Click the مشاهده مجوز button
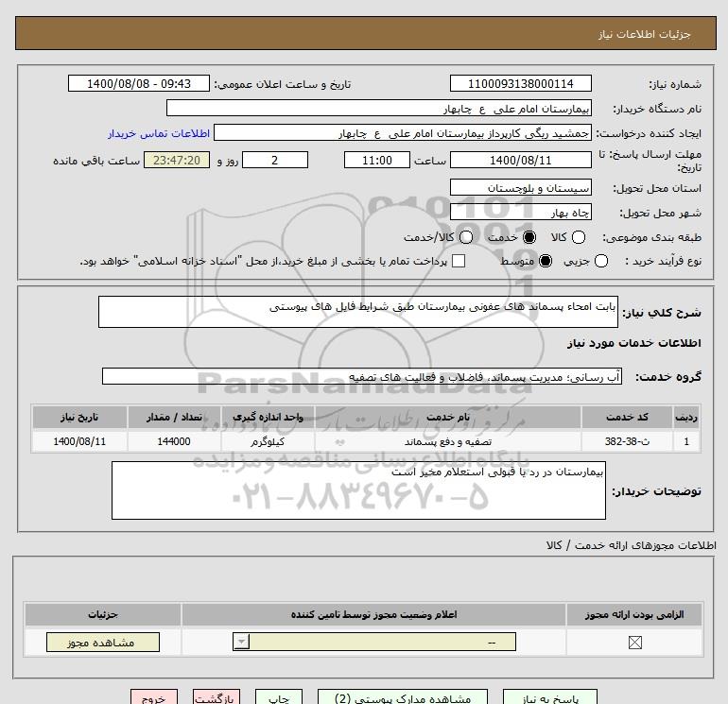The height and width of the screenshot is (704, 728). [103, 643]
